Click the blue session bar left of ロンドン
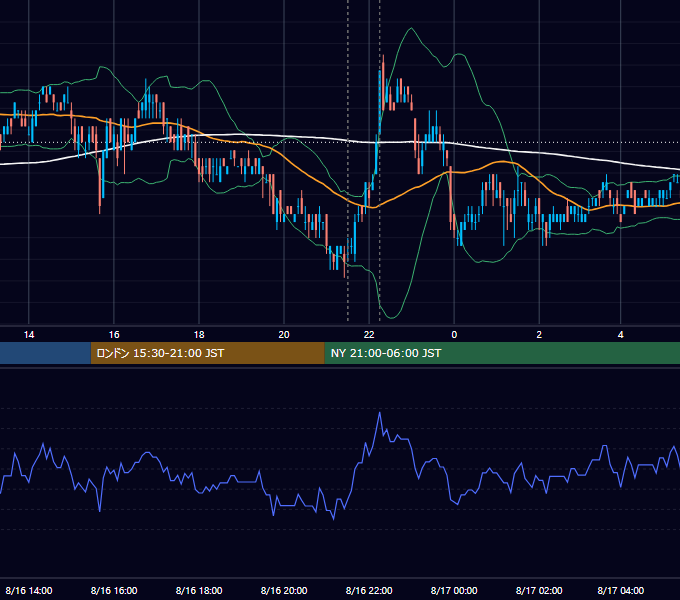 pos(45,353)
